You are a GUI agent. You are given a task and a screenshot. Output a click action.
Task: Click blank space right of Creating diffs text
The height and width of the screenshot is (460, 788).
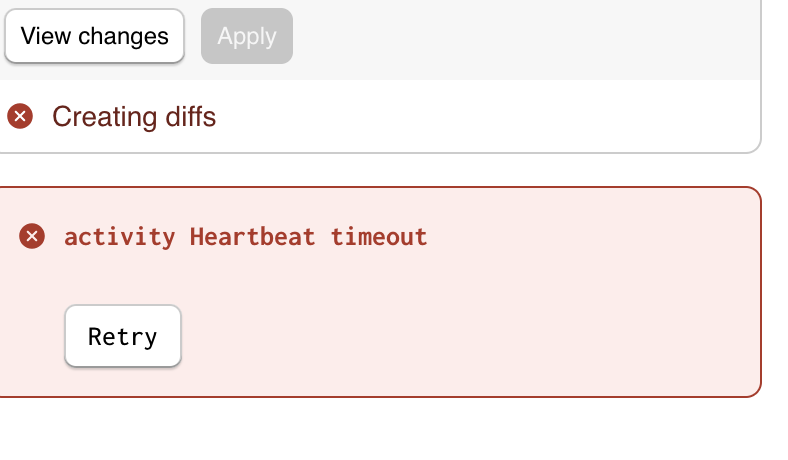tap(482, 117)
